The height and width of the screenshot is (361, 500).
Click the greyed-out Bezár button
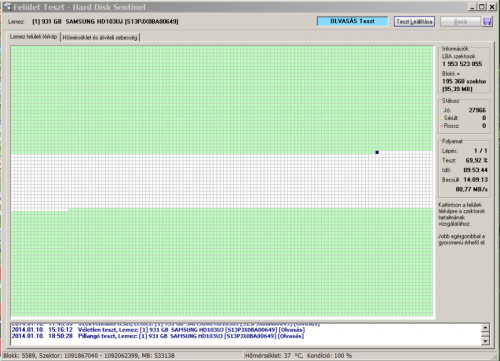460,22
